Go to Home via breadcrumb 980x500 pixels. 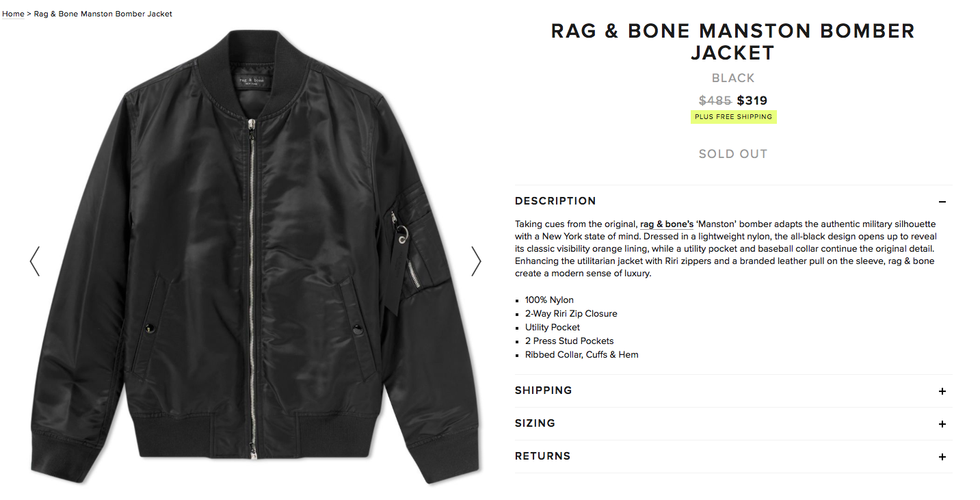tap(13, 14)
